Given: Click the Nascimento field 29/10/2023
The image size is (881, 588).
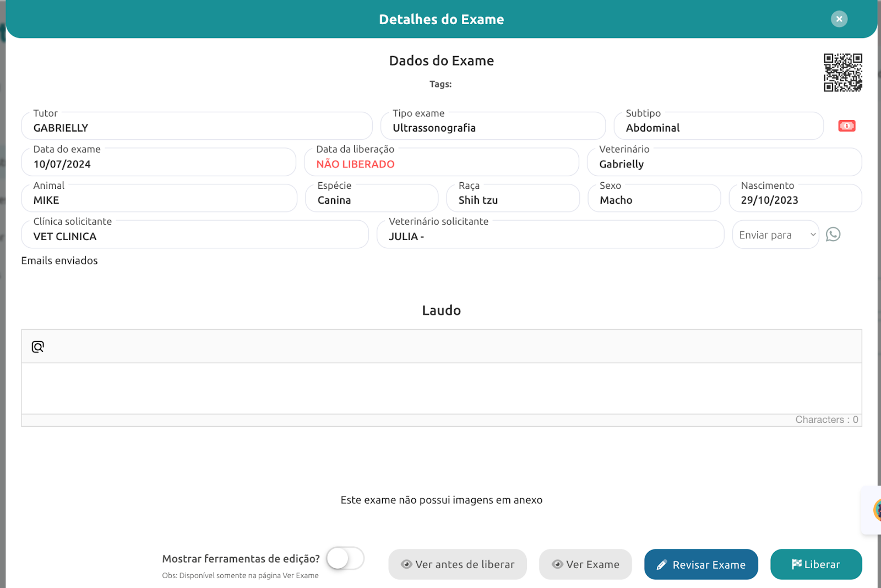Looking at the screenshot, I should pos(795,198).
